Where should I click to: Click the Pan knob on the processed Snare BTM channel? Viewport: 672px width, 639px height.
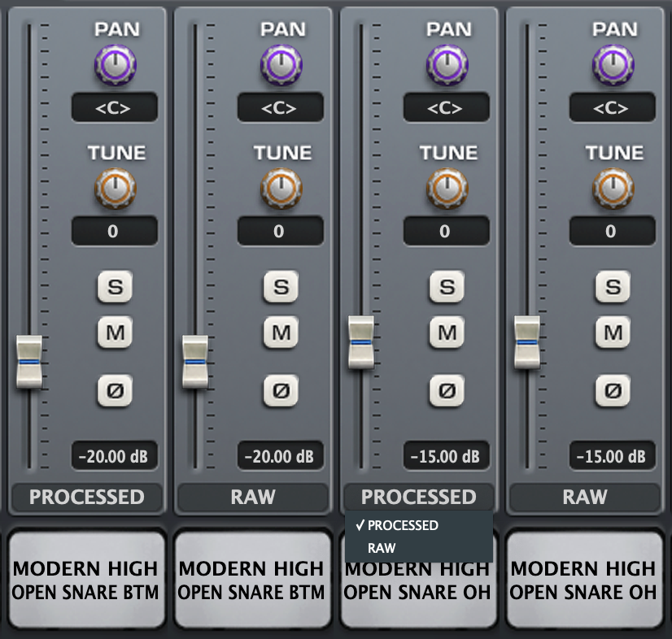pyautogui.click(x=115, y=64)
